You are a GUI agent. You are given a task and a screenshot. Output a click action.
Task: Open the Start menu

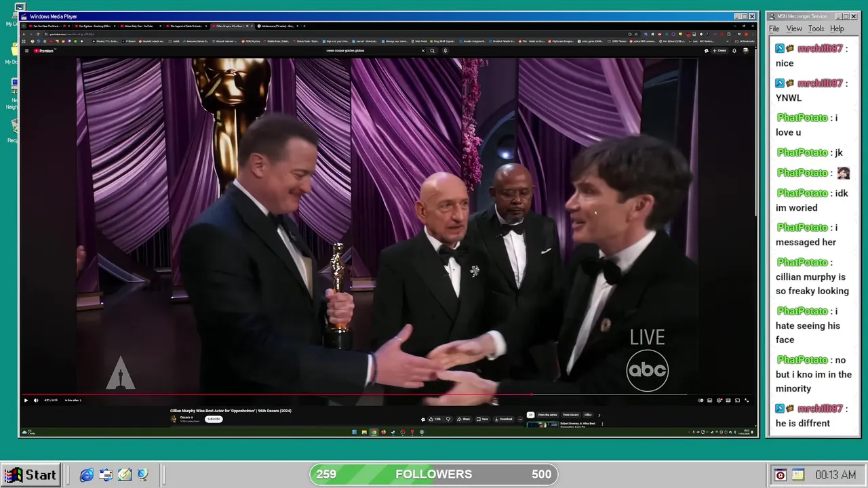(x=30, y=475)
